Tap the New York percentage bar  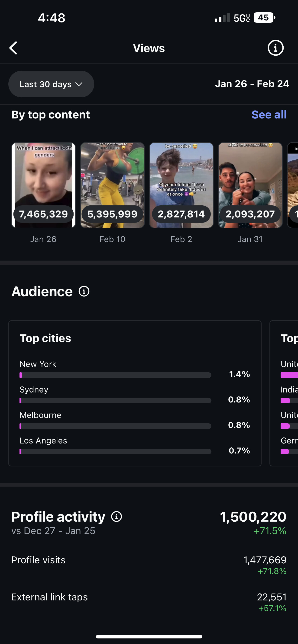115,375
